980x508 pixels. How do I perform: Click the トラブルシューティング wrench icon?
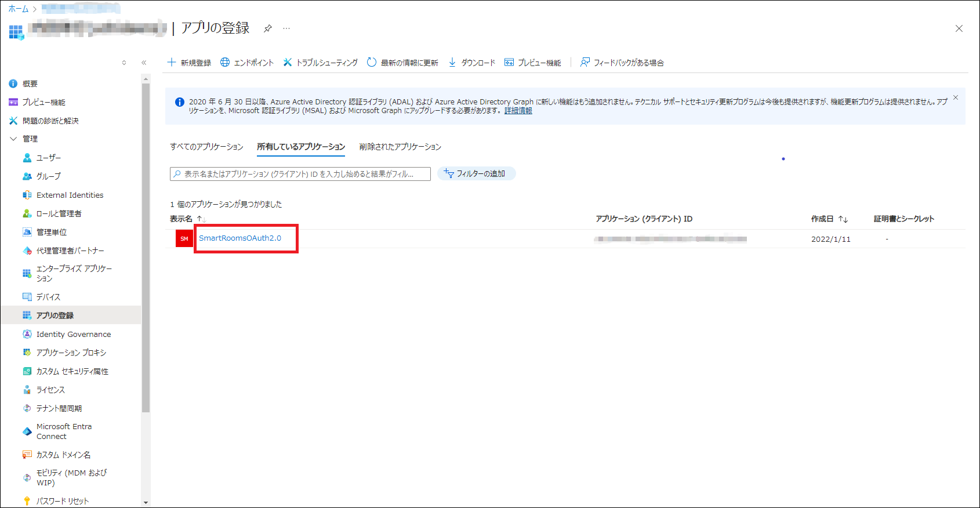pyautogui.click(x=288, y=62)
